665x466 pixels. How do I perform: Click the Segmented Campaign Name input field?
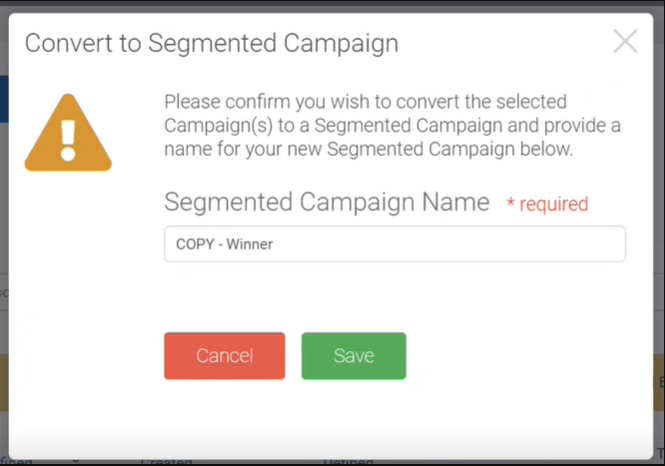450,244
